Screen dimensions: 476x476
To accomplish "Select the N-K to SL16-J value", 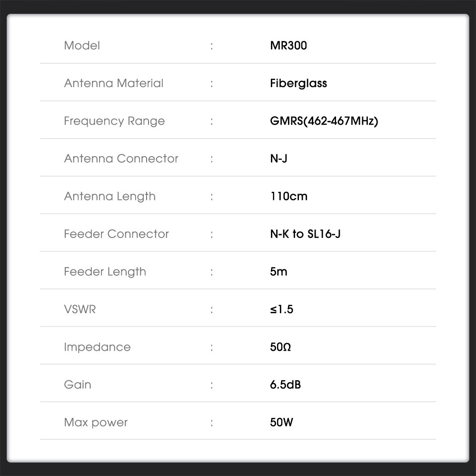I will tap(305, 234).
